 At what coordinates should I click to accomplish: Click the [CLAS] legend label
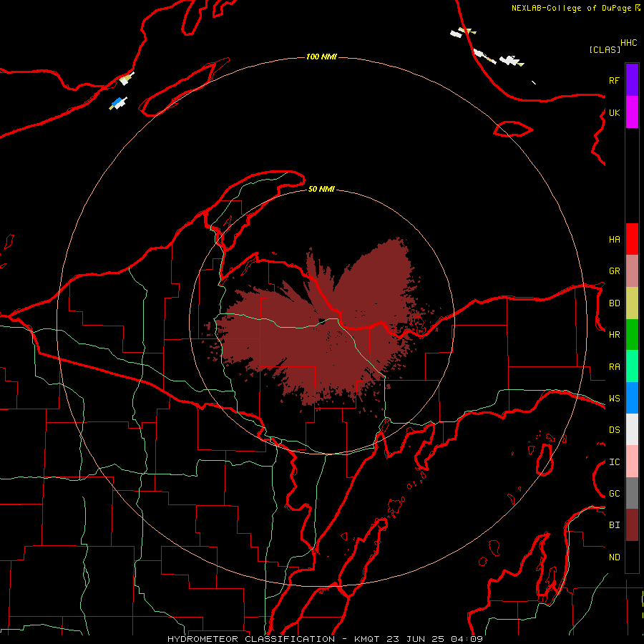tap(605, 49)
